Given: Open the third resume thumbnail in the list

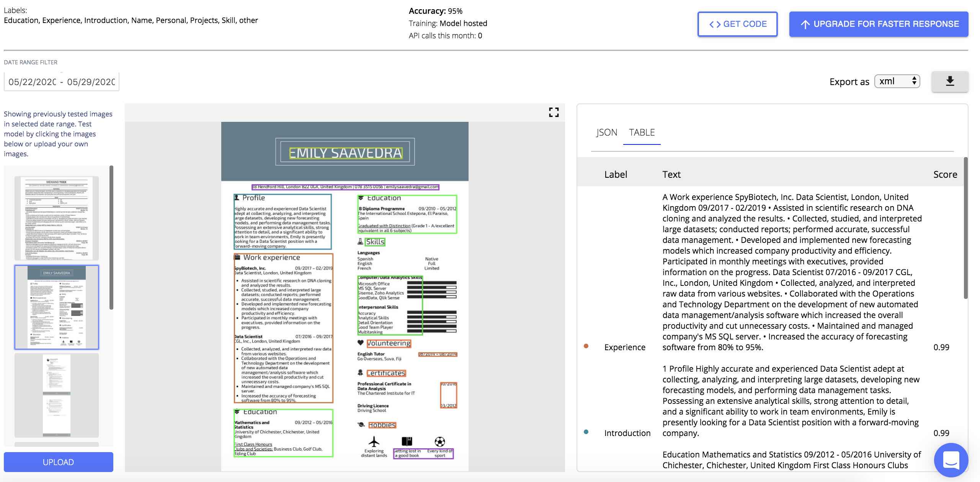Looking at the screenshot, I should [x=57, y=395].
